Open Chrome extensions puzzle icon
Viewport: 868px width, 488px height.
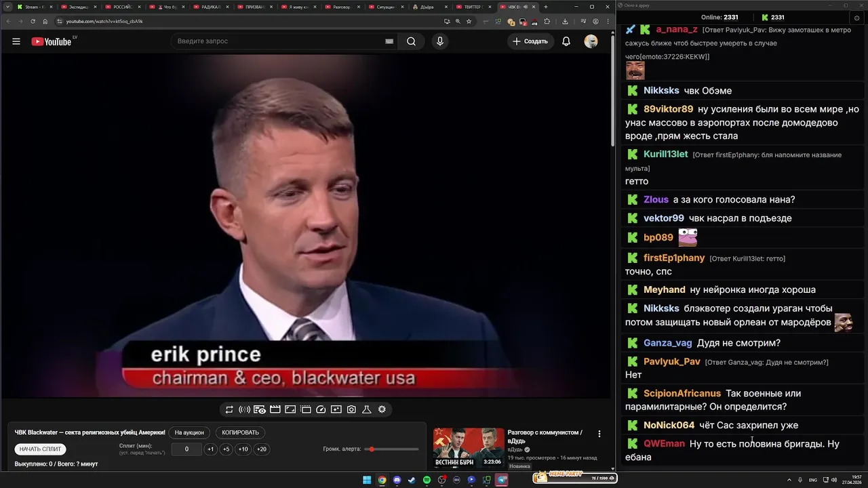[547, 21]
